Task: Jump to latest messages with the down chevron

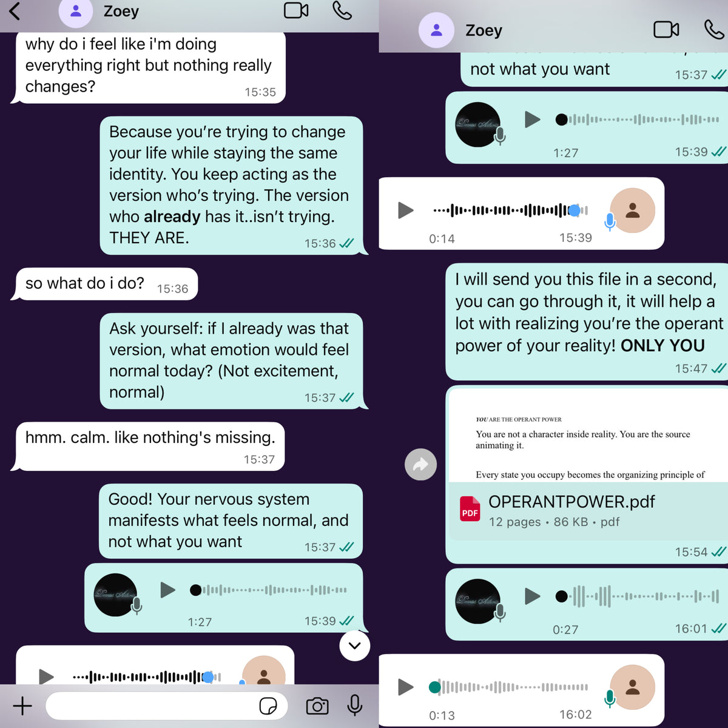Action: tap(355, 645)
